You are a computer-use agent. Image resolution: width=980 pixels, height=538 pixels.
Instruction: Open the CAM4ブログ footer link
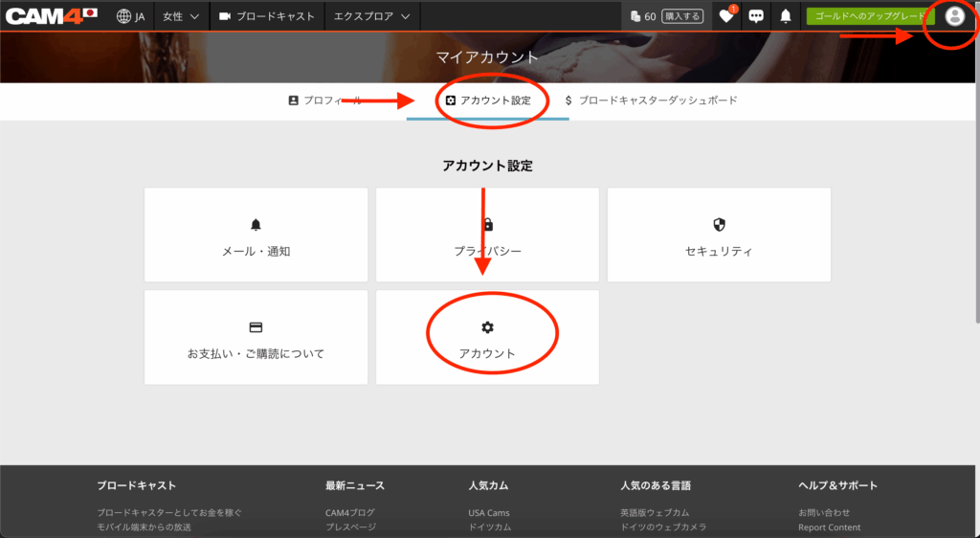click(350, 512)
